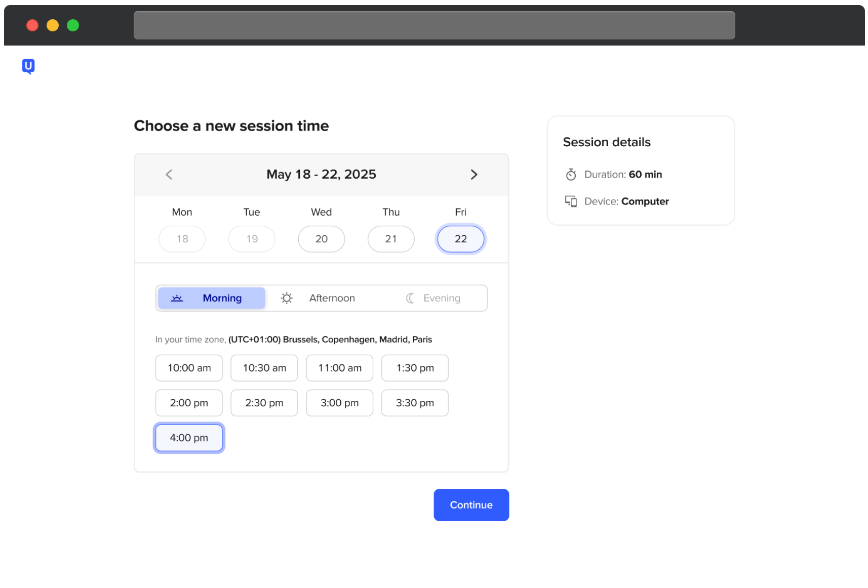Click the time zone text Brussels, Copenhagen, Madrid, Paris

[x=358, y=340]
